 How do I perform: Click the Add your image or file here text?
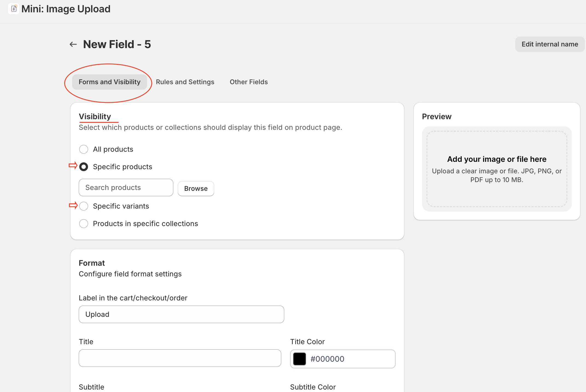coord(497,159)
